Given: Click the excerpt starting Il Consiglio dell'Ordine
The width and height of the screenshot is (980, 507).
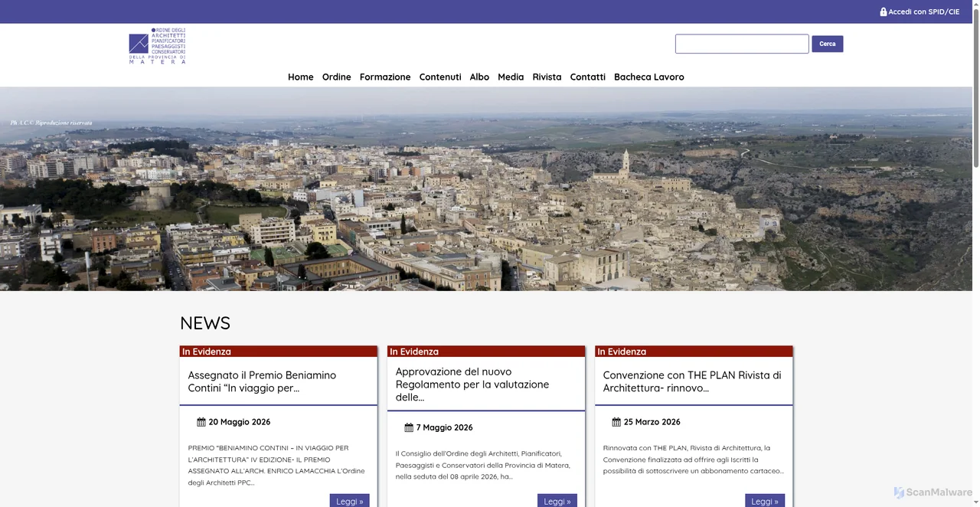Looking at the screenshot, I should 483,465.
